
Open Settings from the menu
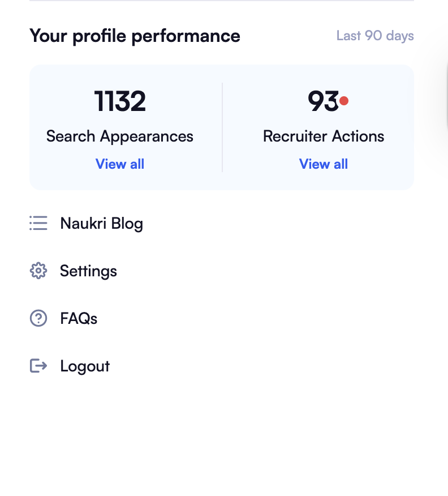[x=88, y=271]
